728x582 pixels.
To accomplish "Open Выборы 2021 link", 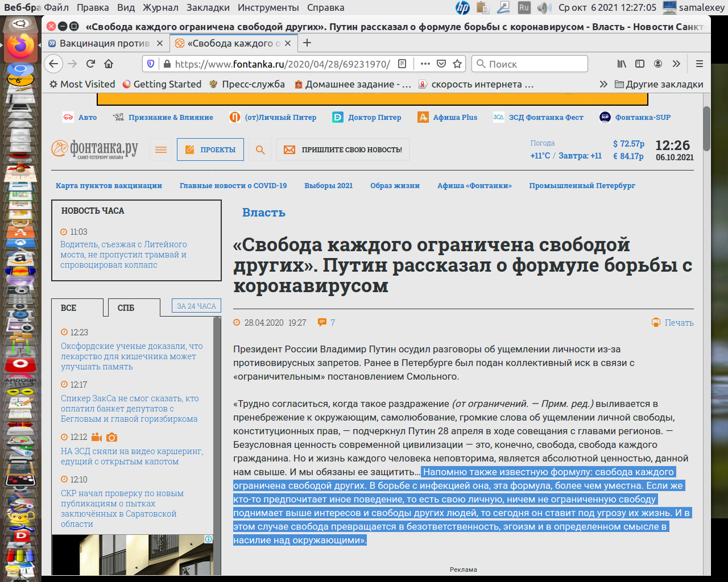I will point(328,185).
